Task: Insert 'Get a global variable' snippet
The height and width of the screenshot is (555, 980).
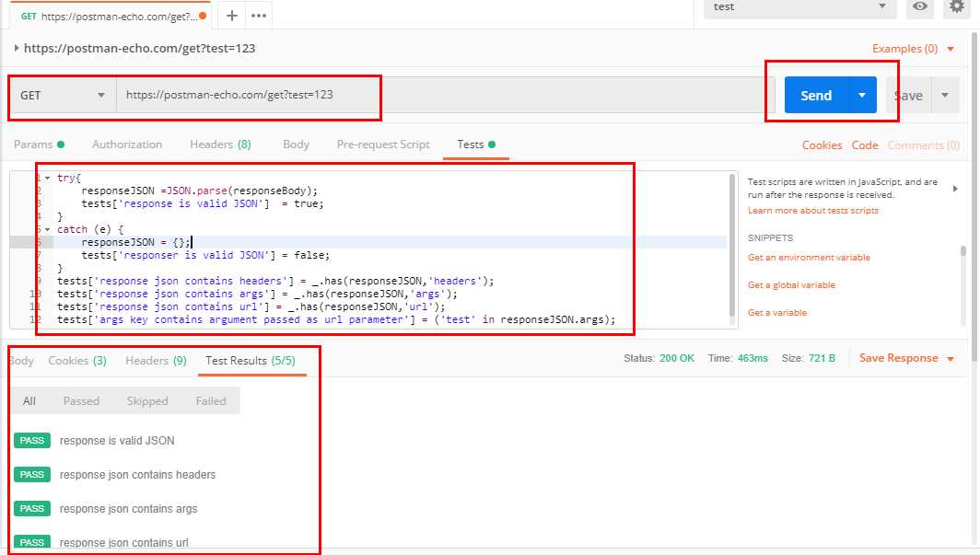Action: tap(791, 284)
